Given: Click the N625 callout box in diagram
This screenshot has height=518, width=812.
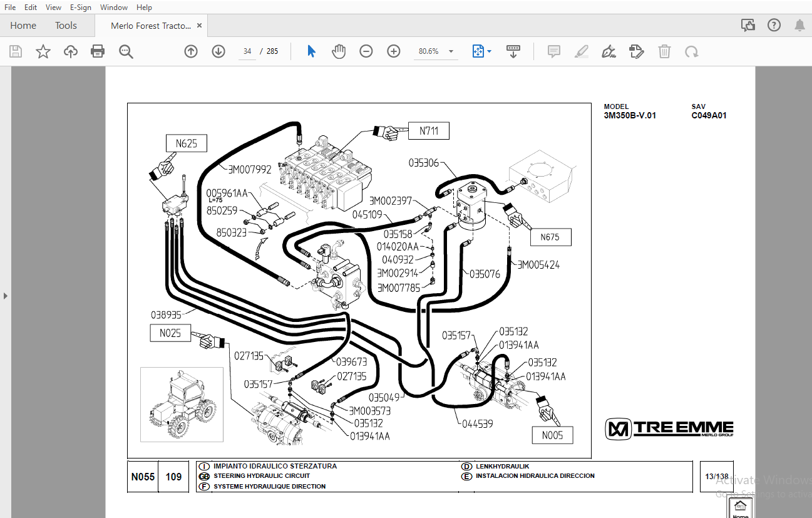Looking at the screenshot, I should click(x=186, y=143).
